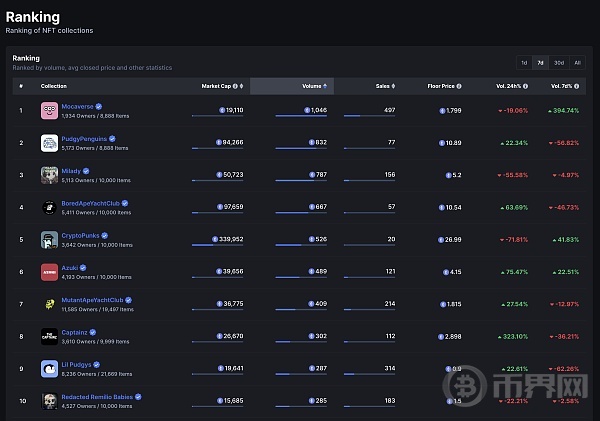Click the Lil Pudgys avatar icon
This screenshot has height=421, width=600.
49,369
